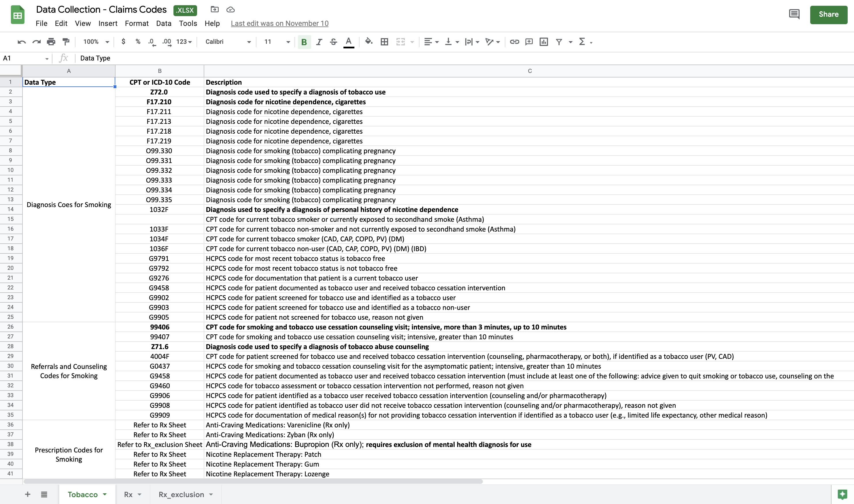The image size is (854, 504).
Task: Open the last edit version history link
Action: click(x=279, y=23)
